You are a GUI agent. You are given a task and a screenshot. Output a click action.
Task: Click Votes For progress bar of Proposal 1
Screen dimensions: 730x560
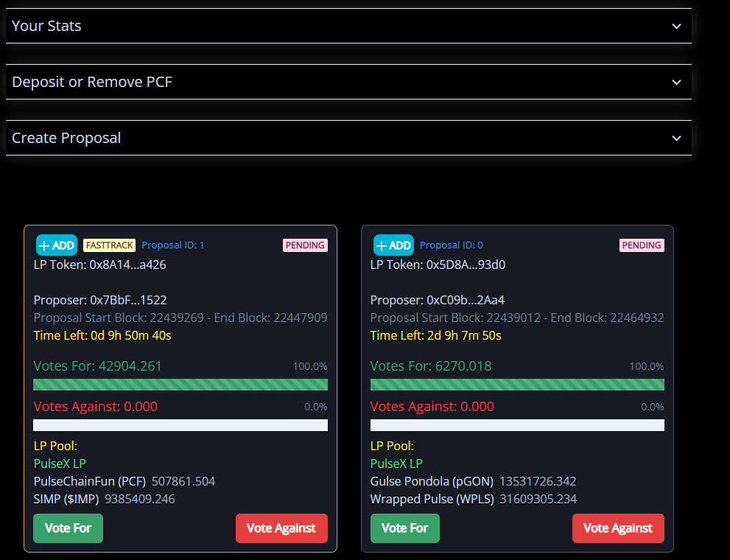pos(180,385)
